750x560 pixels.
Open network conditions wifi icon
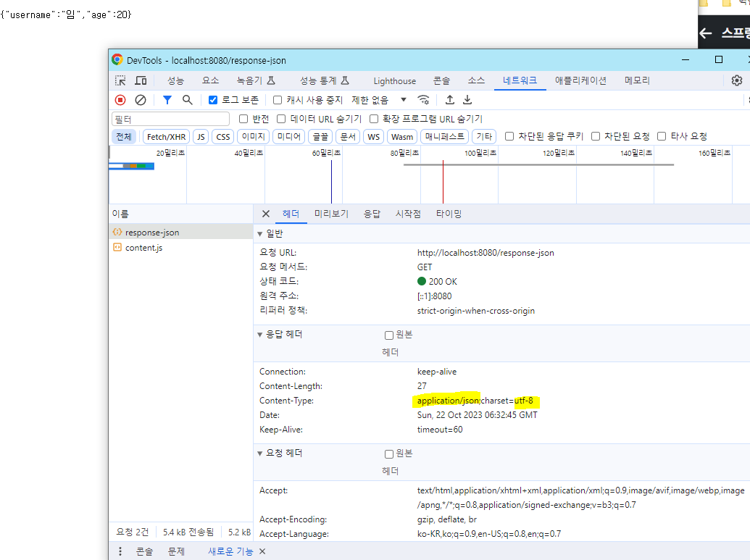pyautogui.click(x=423, y=100)
